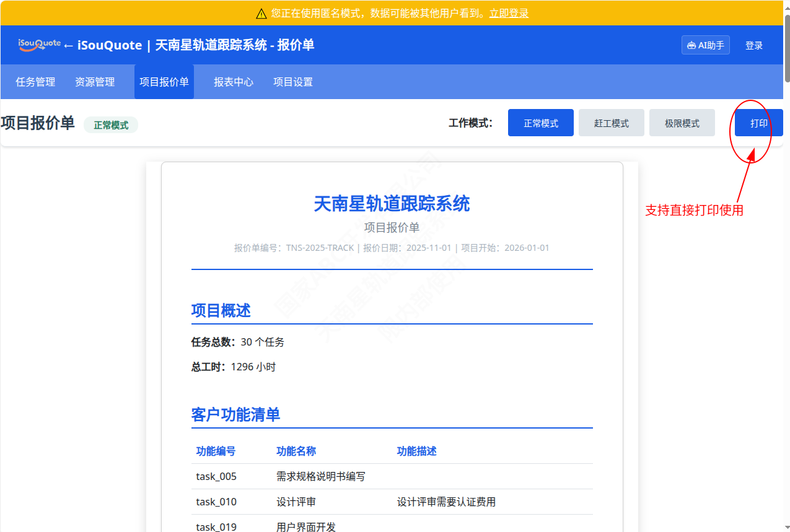Click the green 正常模式 status badge
The height and width of the screenshot is (532, 790).
[x=111, y=125]
